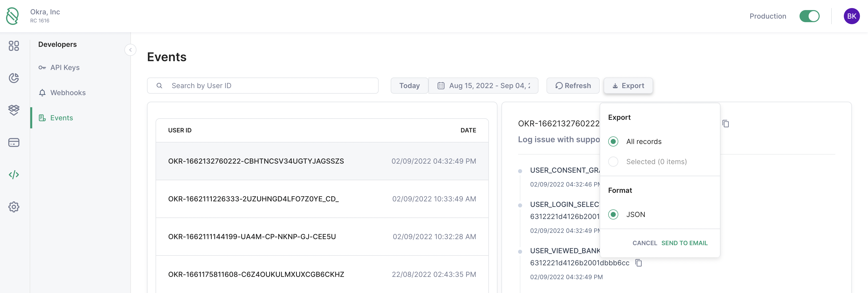Image resolution: width=868 pixels, height=293 pixels.
Task: Collapse the Developers sidebar panel
Action: (130, 50)
